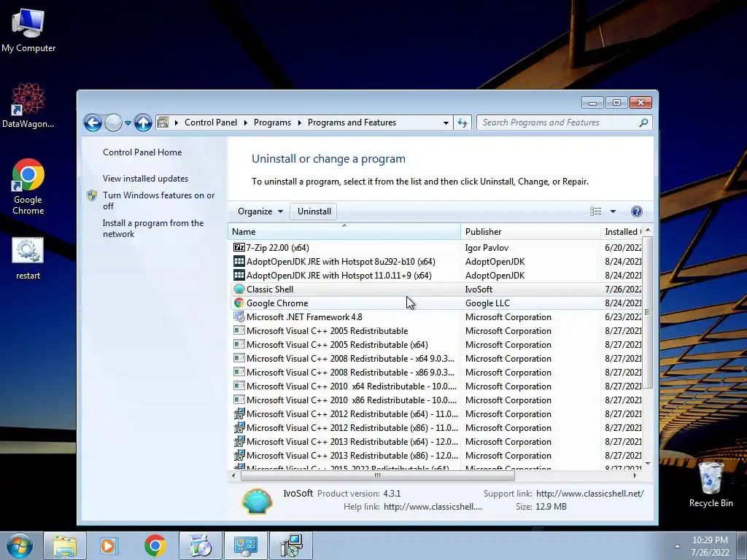Click the horizontal scrollbar thumb
Image resolution: width=747 pixels, height=560 pixels.
tap(377, 475)
